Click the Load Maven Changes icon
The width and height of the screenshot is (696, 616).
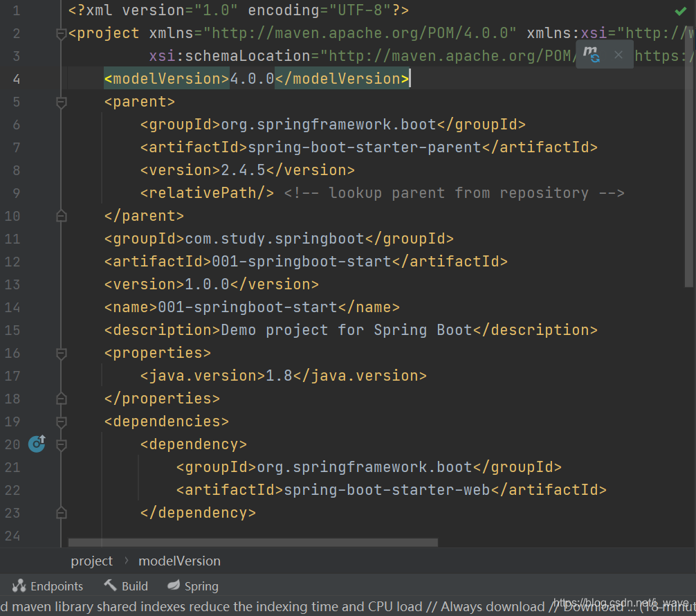point(592,54)
